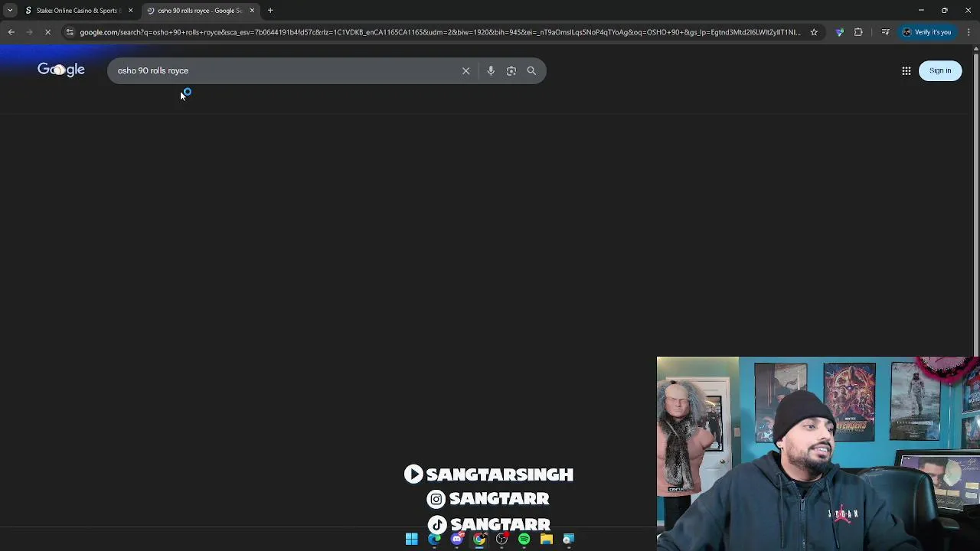980x551 pixels.
Task: Open Google Chrome taskbar icon
Action: (x=479, y=540)
